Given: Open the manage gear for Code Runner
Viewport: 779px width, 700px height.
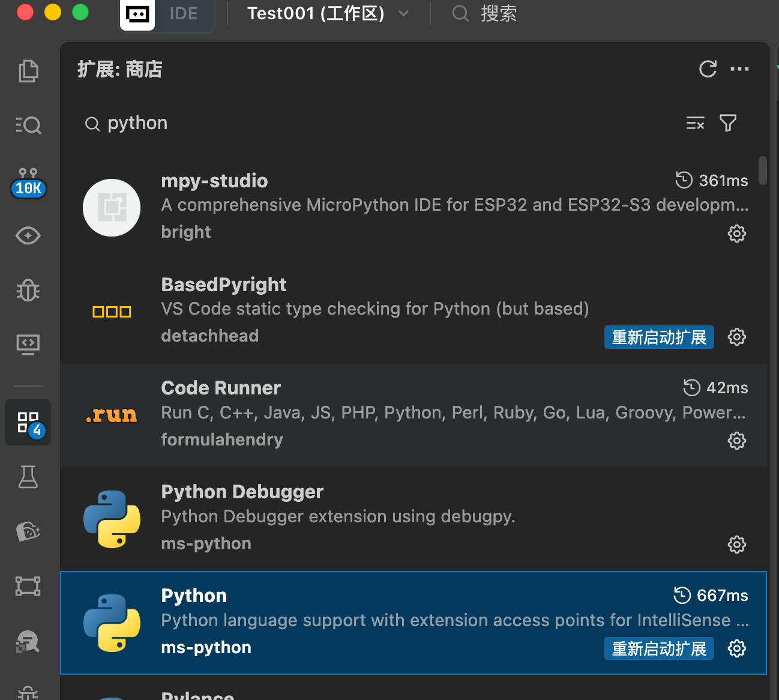Looking at the screenshot, I should pos(737,441).
